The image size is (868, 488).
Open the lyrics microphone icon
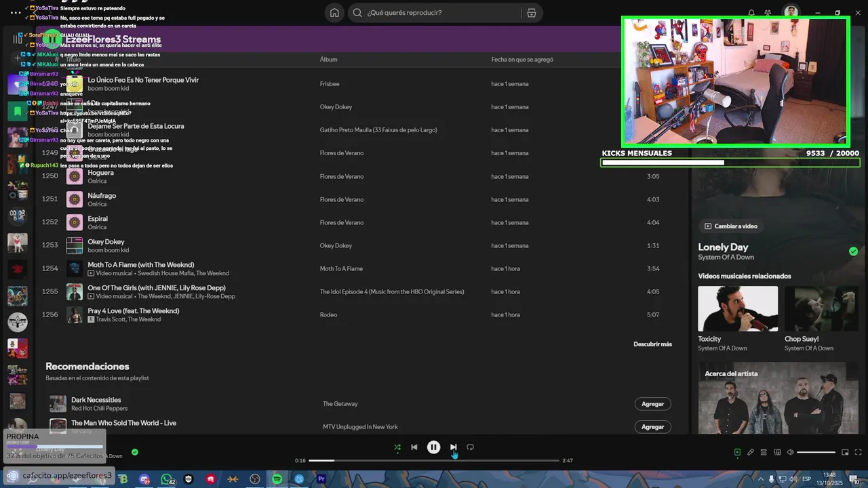tap(751, 452)
